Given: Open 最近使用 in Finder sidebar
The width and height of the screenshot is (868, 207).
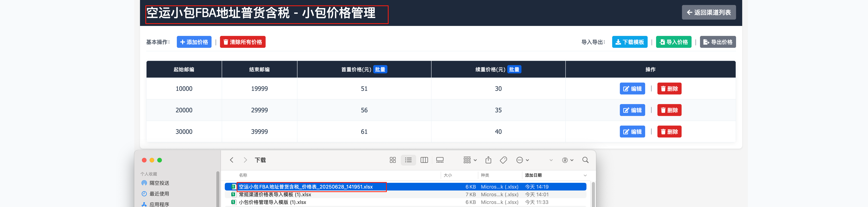Looking at the screenshot, I should pos(159,194).
